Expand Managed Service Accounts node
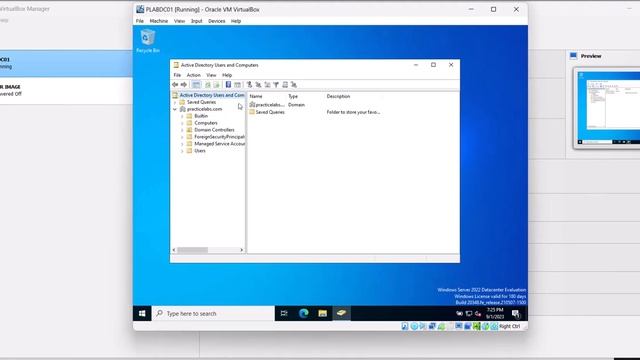Image resolution: width=640 pixels, height=360 pixels. [x=182, y=144]
